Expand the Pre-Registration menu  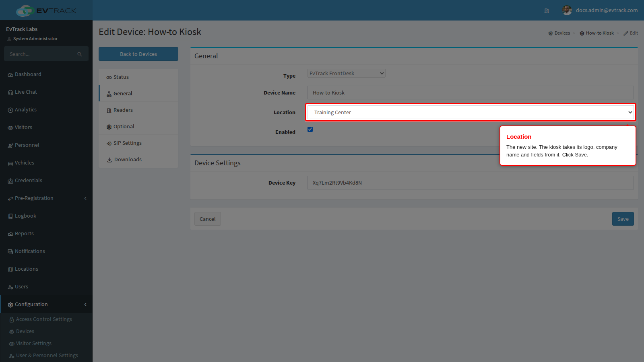point(46,198)
